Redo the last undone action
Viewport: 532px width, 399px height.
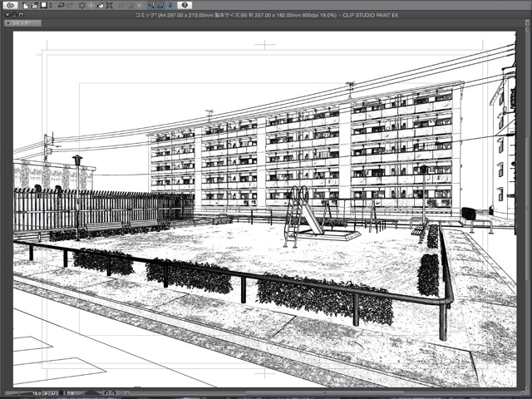pyautogui.click(x=70, y=6)
